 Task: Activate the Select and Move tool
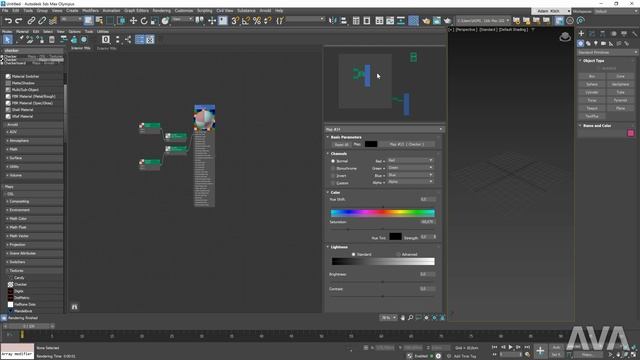coord(133,20)
